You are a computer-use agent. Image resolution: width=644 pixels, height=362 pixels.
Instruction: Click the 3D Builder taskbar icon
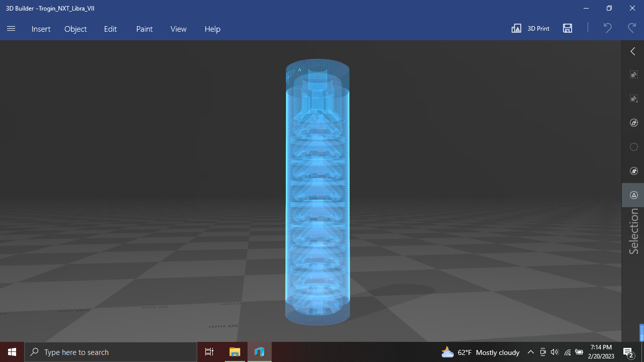(x=260, y=352)
